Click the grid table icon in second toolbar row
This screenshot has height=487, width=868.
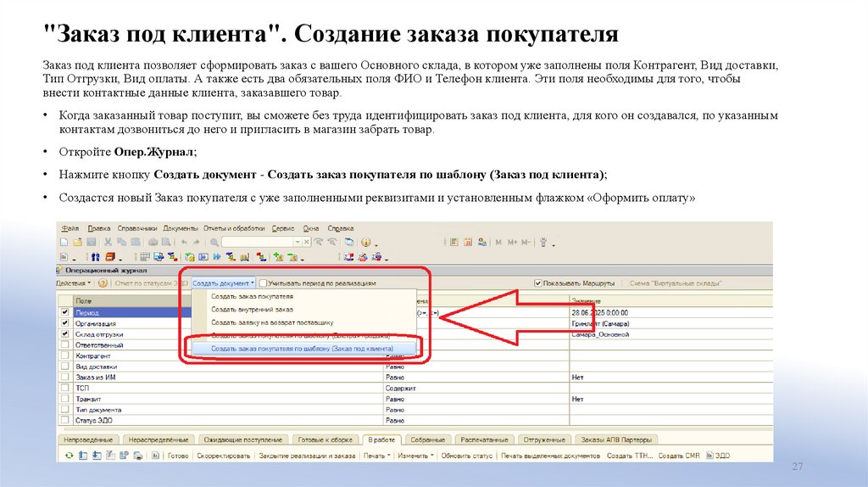[x=145, y=257]
